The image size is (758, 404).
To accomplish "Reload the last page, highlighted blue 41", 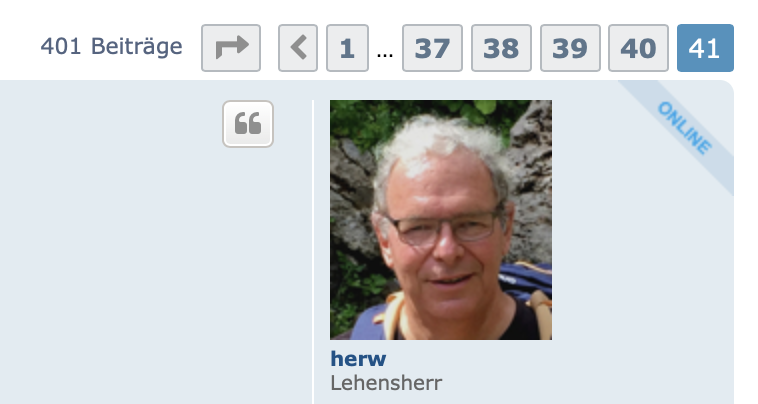I will click(705, 48).
